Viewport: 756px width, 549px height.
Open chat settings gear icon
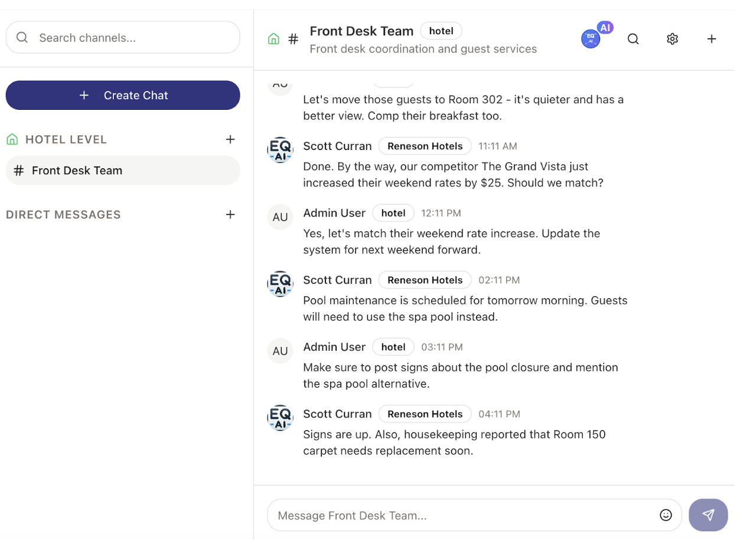[672, 39]
